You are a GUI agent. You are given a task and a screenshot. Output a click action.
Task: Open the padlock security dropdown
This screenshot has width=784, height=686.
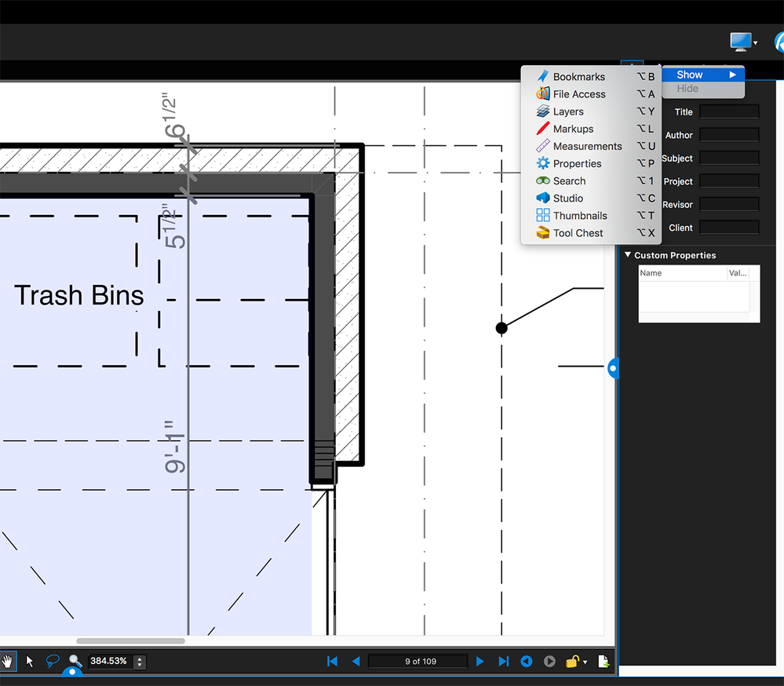click(577, 662)
